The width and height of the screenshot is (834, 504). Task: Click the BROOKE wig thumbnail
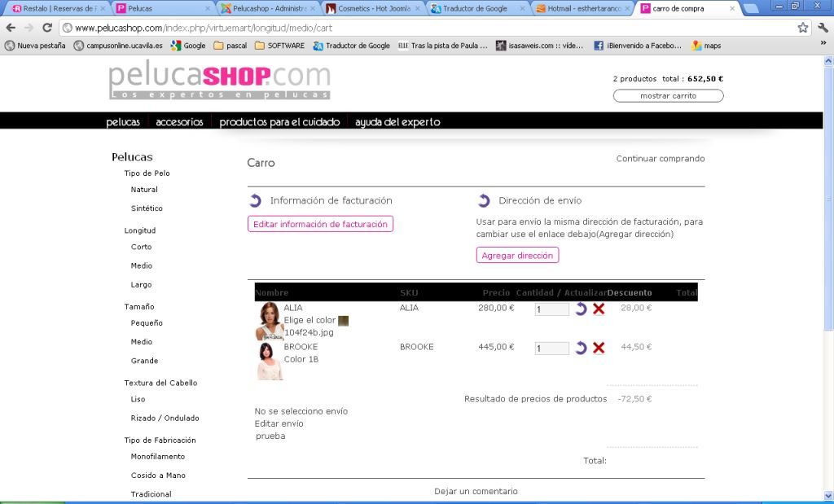(268, 361)
